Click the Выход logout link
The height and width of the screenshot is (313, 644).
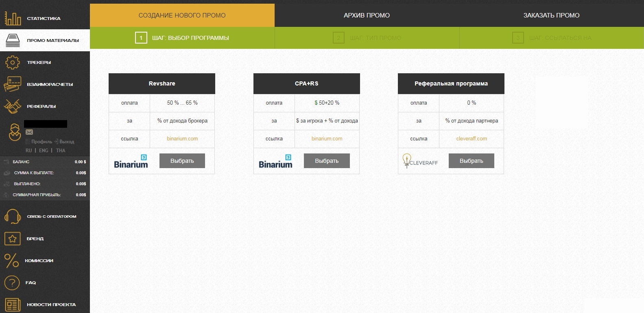(x=66, y=142)
